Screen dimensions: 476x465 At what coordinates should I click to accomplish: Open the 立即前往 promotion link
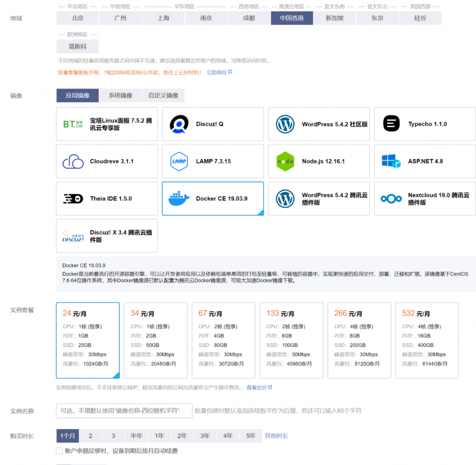click(217, 73)
